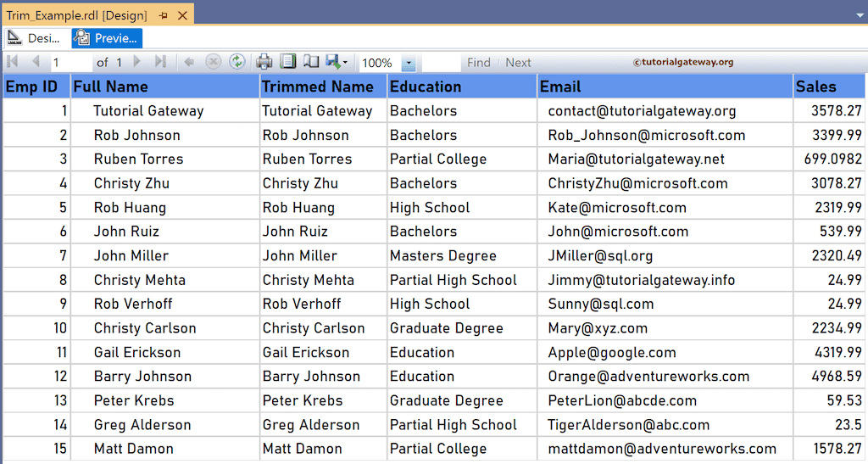868x464 pixels.
Task: Open the document tab overflow dropdown
Action: point(860,15)
